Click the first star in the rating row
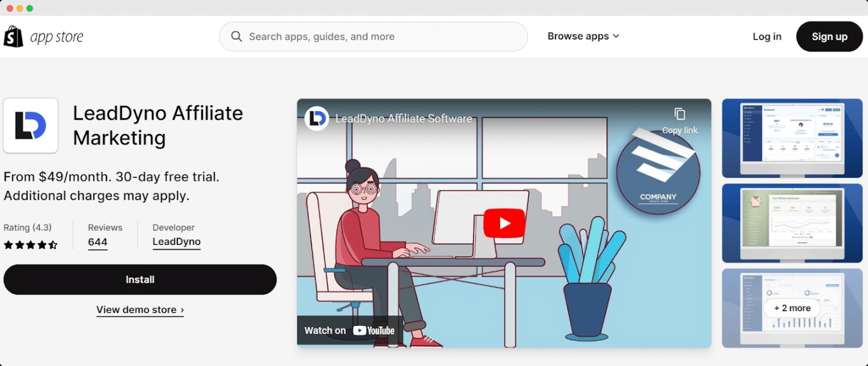Screen dimensions: 868x366 coord(7,245)
